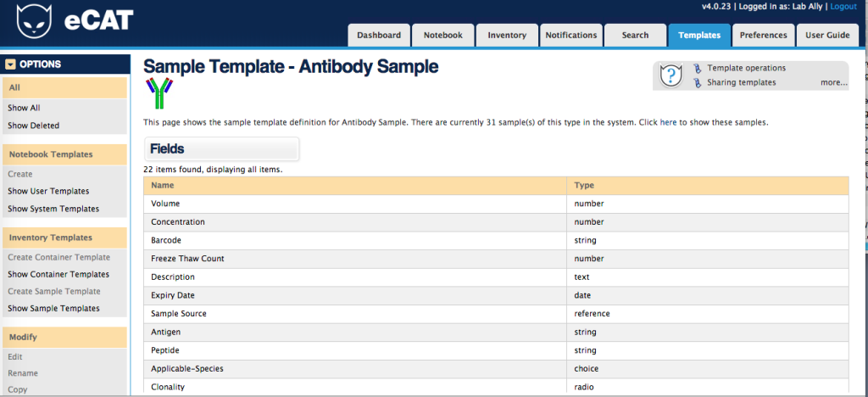Click the antibody Y-shaped template icon

click(x=159, y=93)
